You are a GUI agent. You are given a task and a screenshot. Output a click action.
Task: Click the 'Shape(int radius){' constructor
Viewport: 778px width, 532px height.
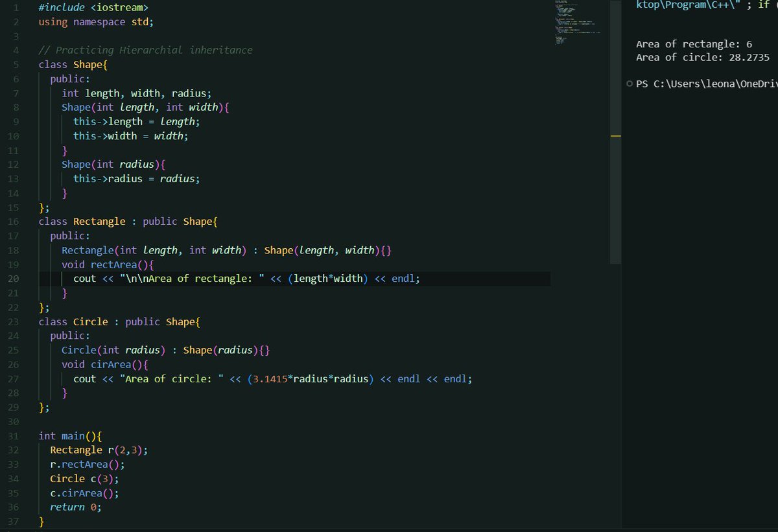(x=113, y=165)
